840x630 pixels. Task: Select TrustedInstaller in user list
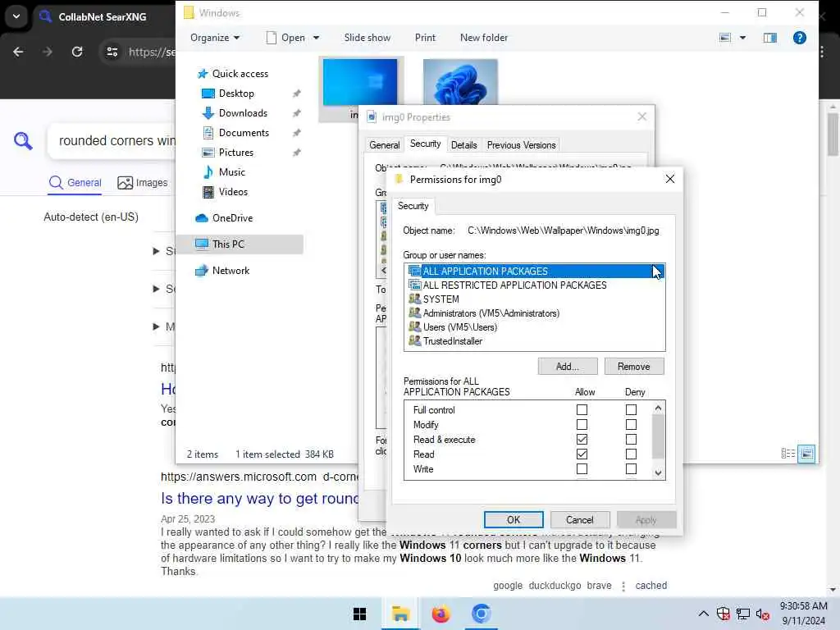coord(534,340)
